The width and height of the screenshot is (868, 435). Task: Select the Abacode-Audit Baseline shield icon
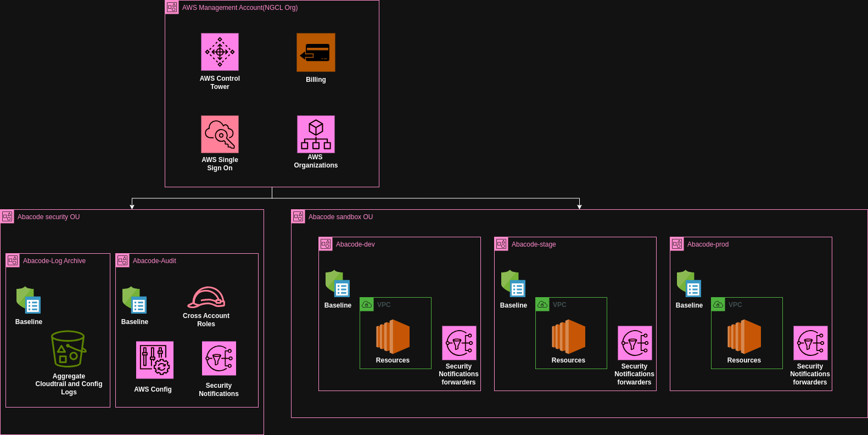click(x=135, y=300)
